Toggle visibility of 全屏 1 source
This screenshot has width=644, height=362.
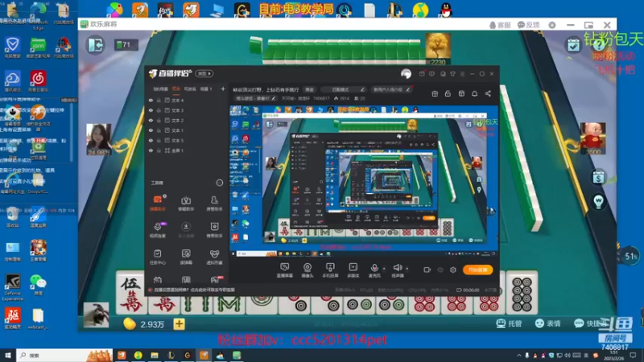(x=151, y=150)
